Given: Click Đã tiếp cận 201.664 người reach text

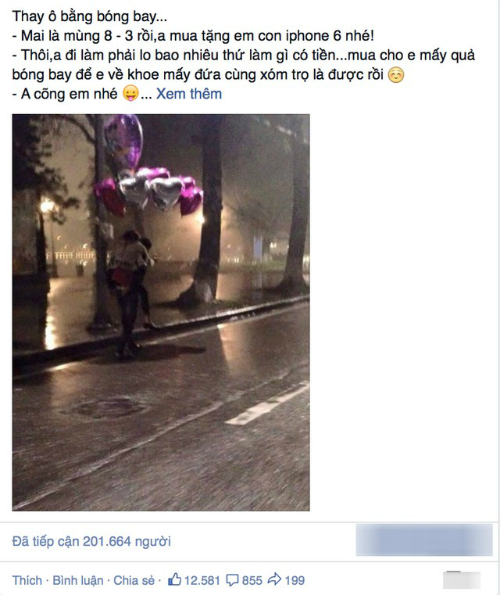Looking at the screenshot, I should point(91,541).
